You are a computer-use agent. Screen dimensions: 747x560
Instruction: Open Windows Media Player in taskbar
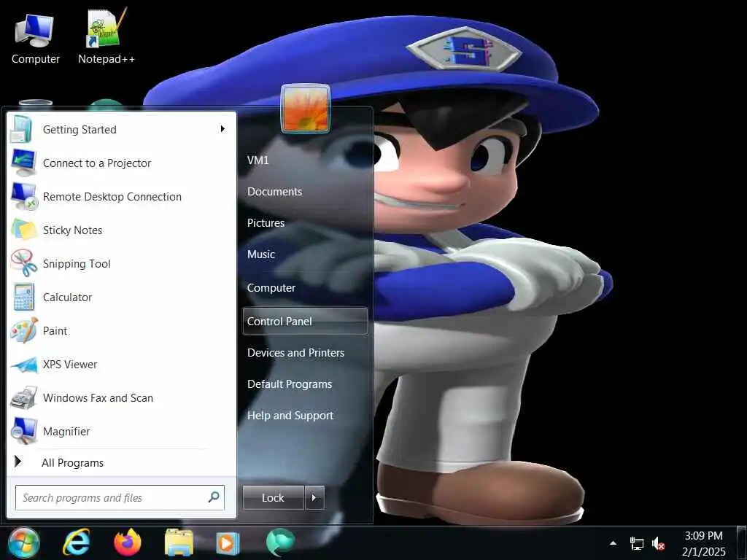pos(227,542)
